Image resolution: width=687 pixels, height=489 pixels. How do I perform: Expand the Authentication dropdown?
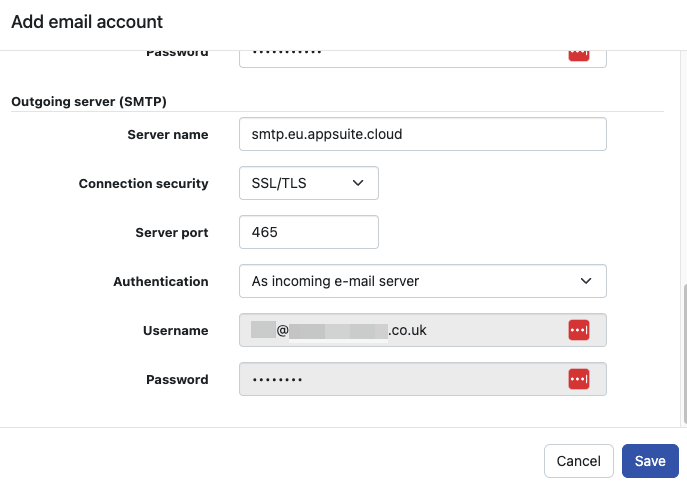[x=422, y=281]
